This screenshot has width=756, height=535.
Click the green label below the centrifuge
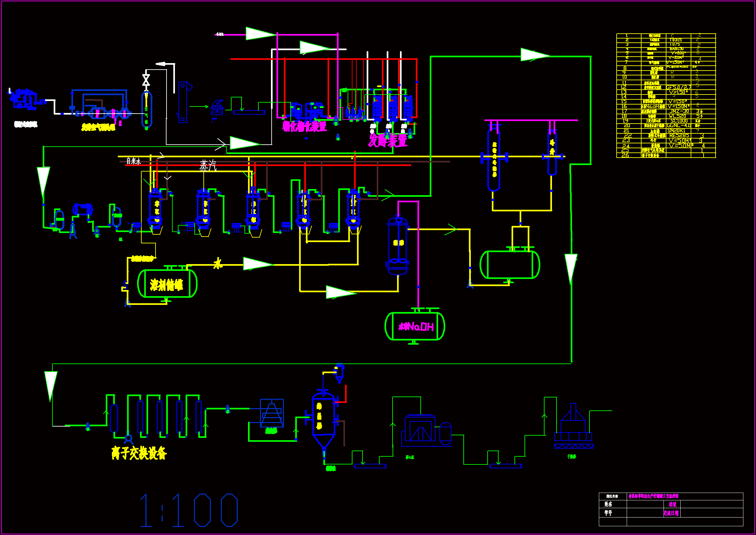pyautogui.click(x=410, y=457)
